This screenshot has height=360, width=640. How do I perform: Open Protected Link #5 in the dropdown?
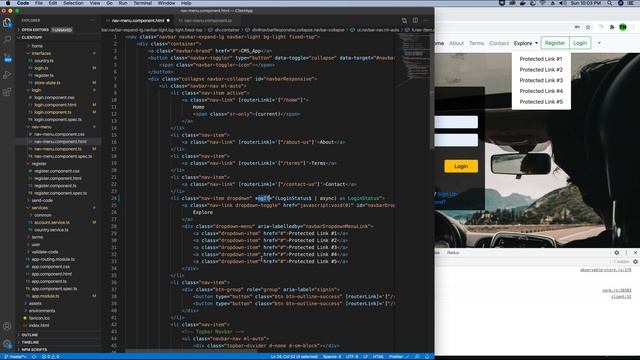click(541, 102)
